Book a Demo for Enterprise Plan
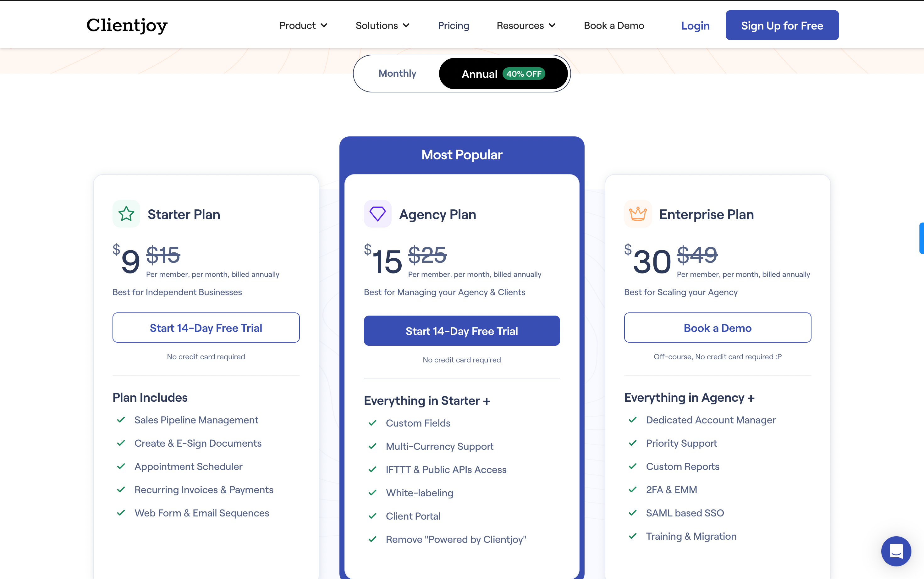The width and height of the screenshot is (924, 579). click(x=717, y=328)
